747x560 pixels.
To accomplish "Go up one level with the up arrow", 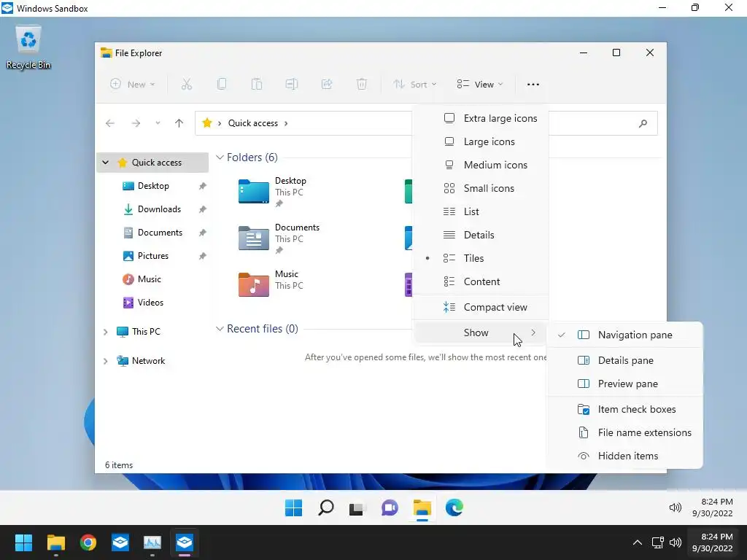I will click(x=179, y=123).
